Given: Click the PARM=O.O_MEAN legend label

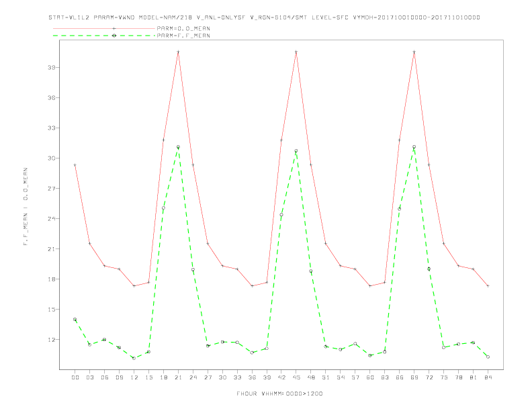Looking at the screenshot, I should pyautogui.click(x=183, y=28).
